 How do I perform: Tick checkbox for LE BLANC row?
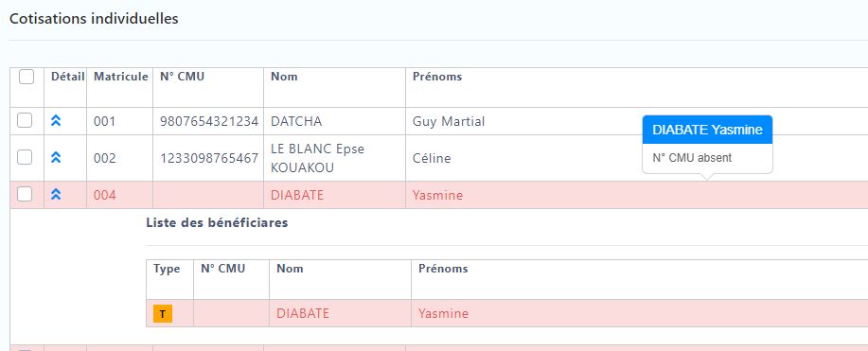point(25,157)
